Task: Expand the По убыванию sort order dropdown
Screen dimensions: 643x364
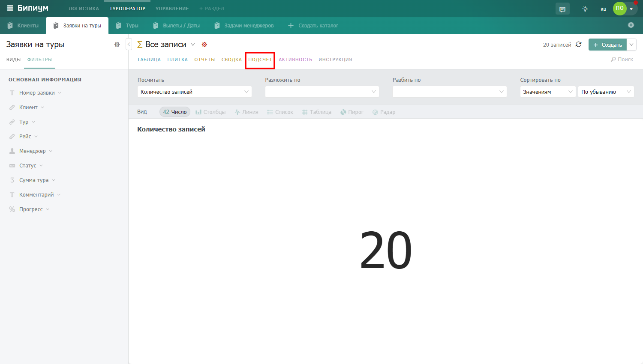Action: (606, 92)
